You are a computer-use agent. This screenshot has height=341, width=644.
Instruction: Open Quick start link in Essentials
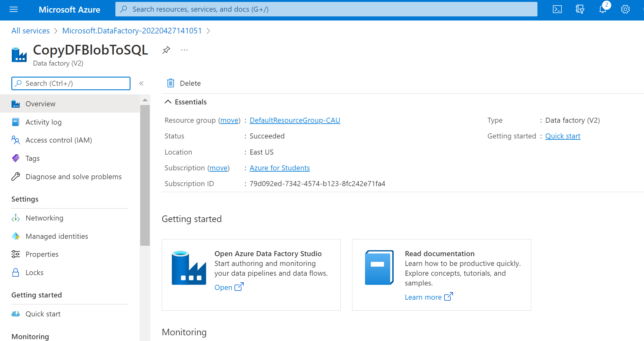(563, 136)
